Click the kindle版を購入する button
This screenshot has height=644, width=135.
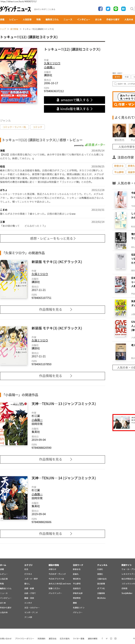click(x=74, y=109)
